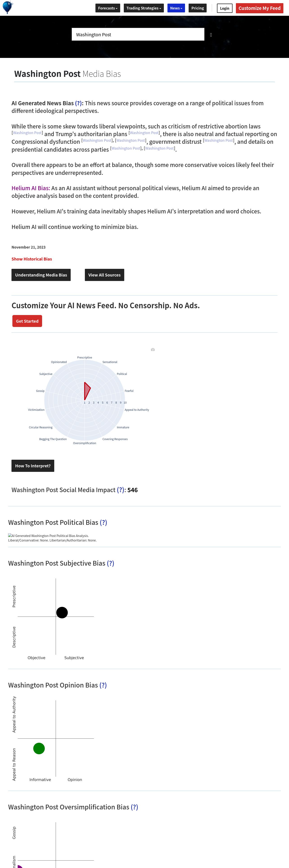
Task: Expand the News dropdown menu
Action: click(x=176, y=8)
